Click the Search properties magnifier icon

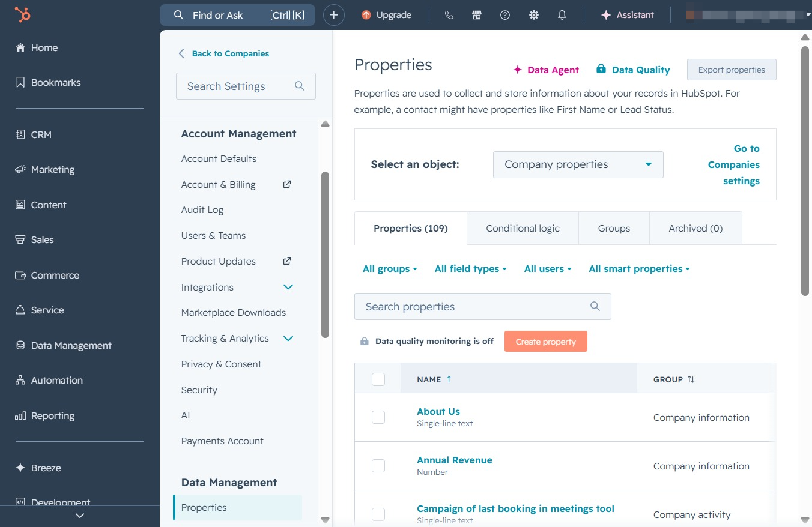coord(595,306)
